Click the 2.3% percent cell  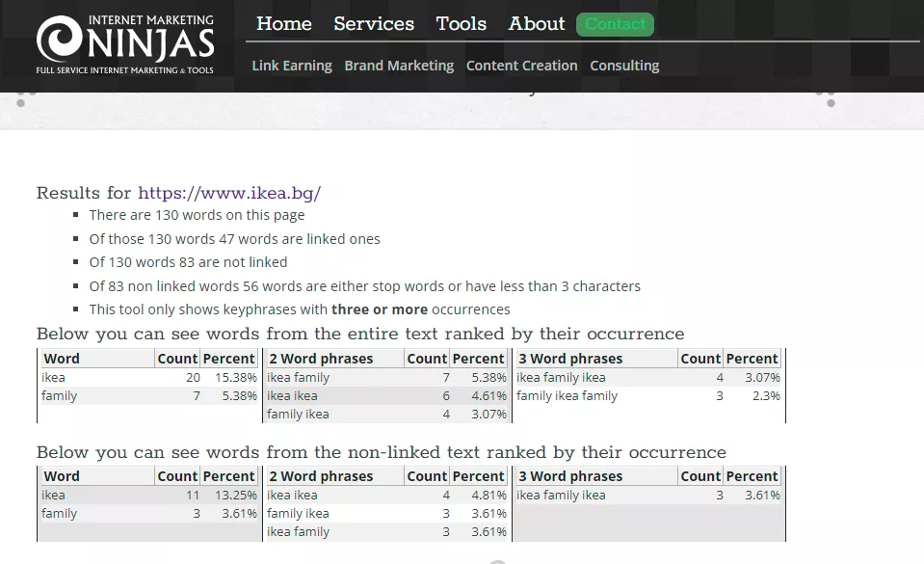(x=766, y=396)
